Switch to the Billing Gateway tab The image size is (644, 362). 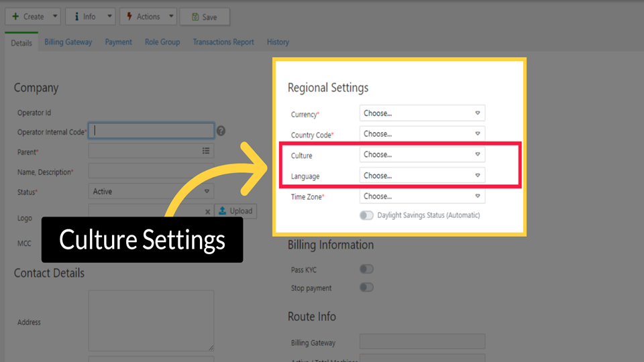(x=68, y=42)
